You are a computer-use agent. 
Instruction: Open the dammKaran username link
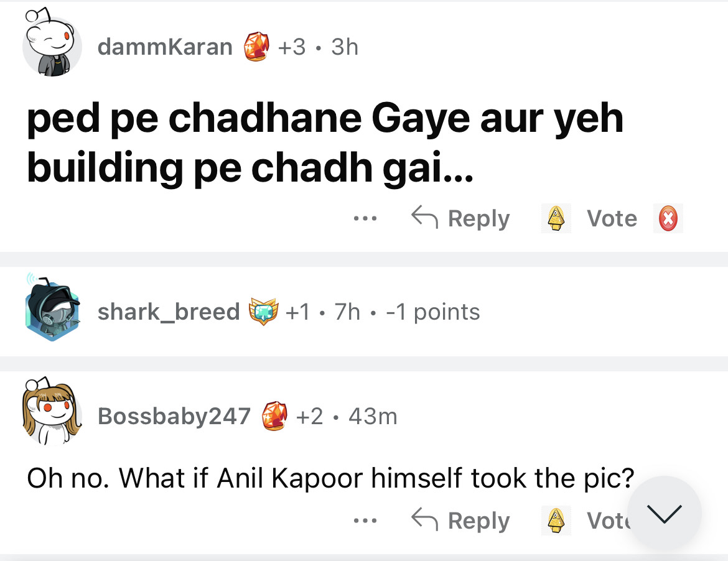[x=165, y=47]
